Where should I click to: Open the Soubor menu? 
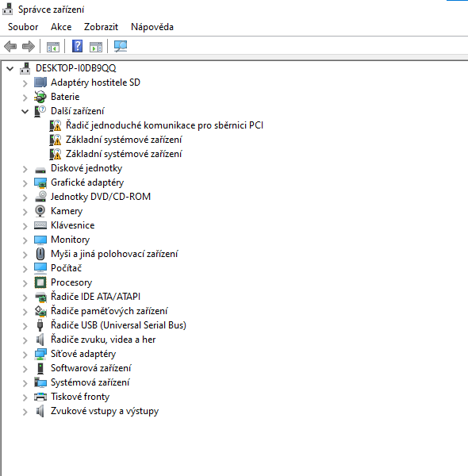pos(23,27)
